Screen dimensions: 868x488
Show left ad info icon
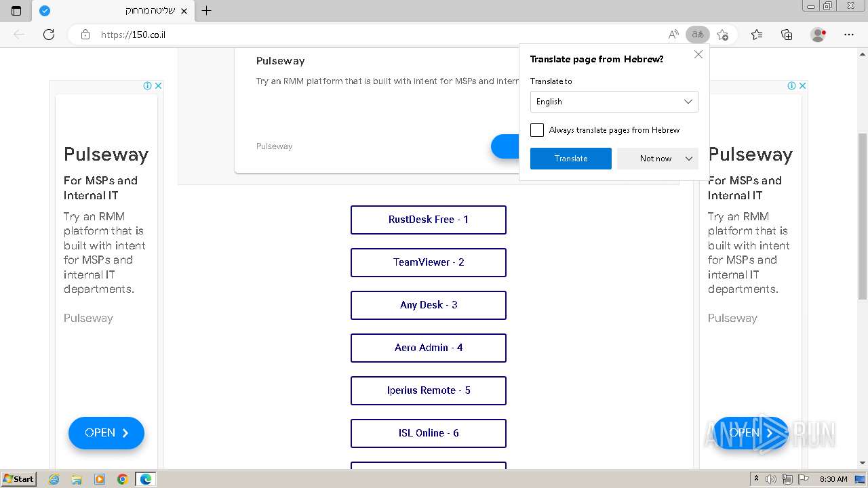coord(147,85)
